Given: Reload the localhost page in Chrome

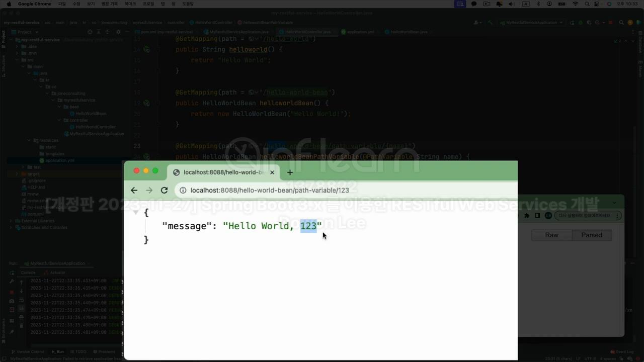Looking at the screenshot, I should (164, 190).
